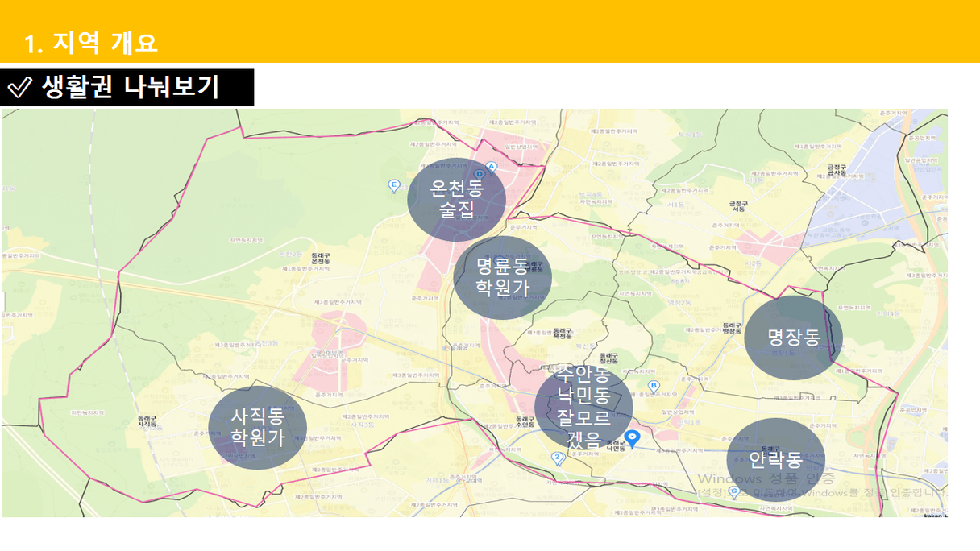Select the 동래구 수안동 map label
Viewport: 980px width, 551px height.
(525, 422)
